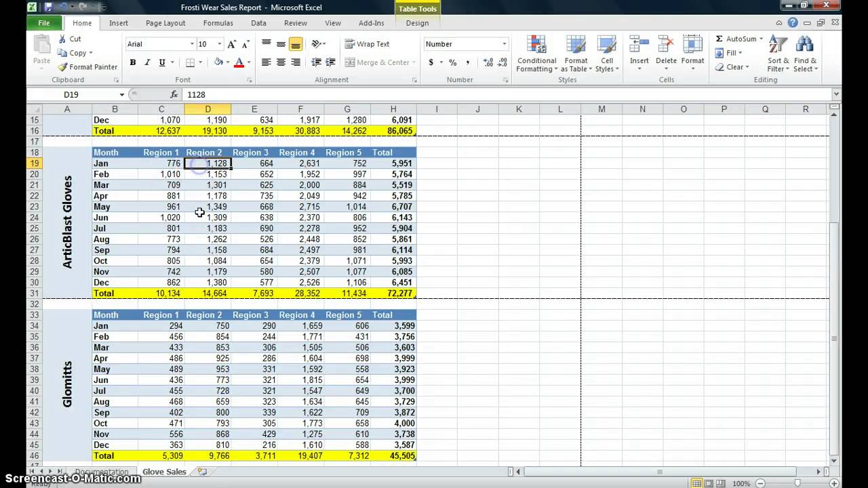Open Find & Select menu
Viewport: 868px width, 488px height.
(x=805, y=54)
